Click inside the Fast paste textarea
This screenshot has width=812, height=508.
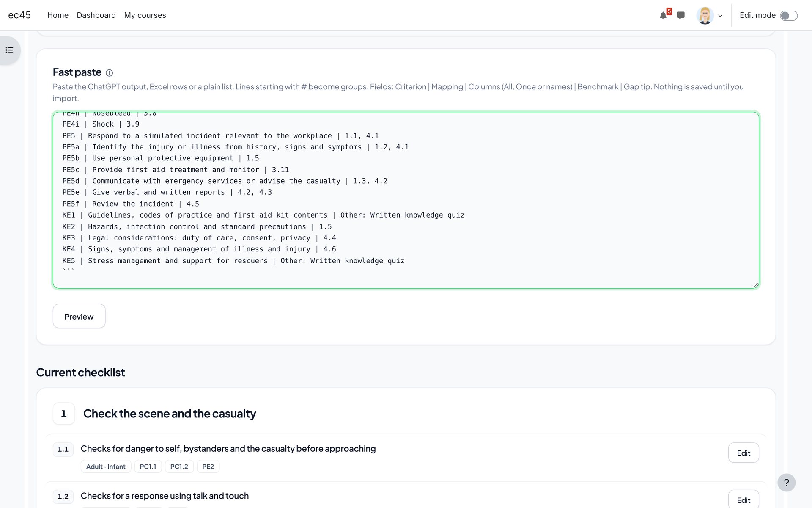[406, 200]
